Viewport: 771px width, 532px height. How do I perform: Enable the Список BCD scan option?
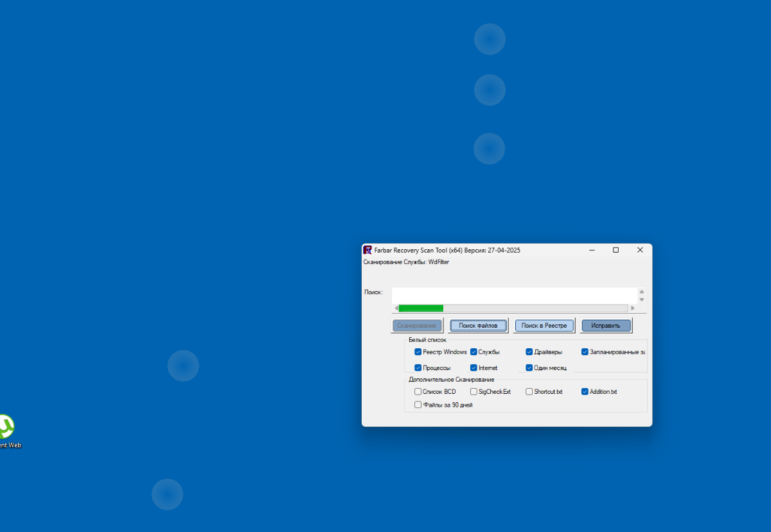(x=418, y=391)
